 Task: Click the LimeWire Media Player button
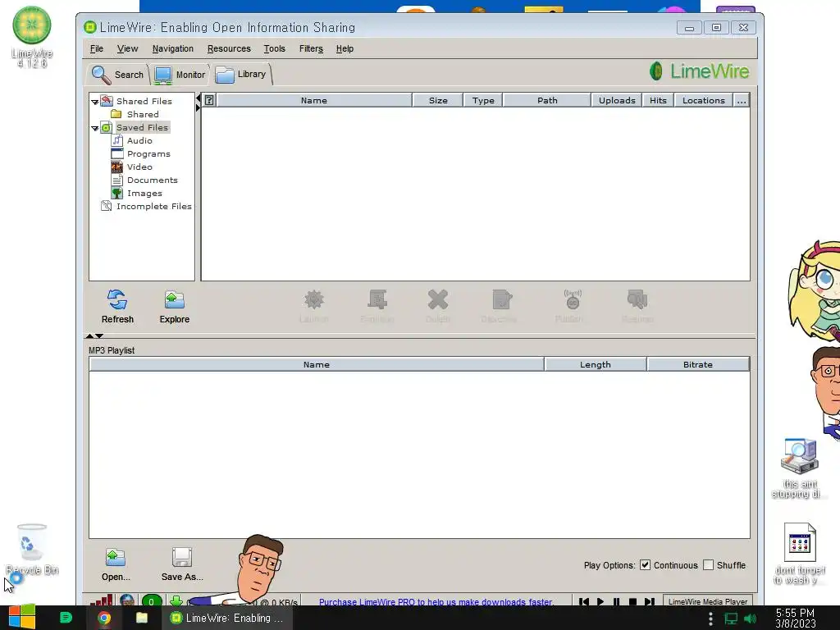click(707, 601)
